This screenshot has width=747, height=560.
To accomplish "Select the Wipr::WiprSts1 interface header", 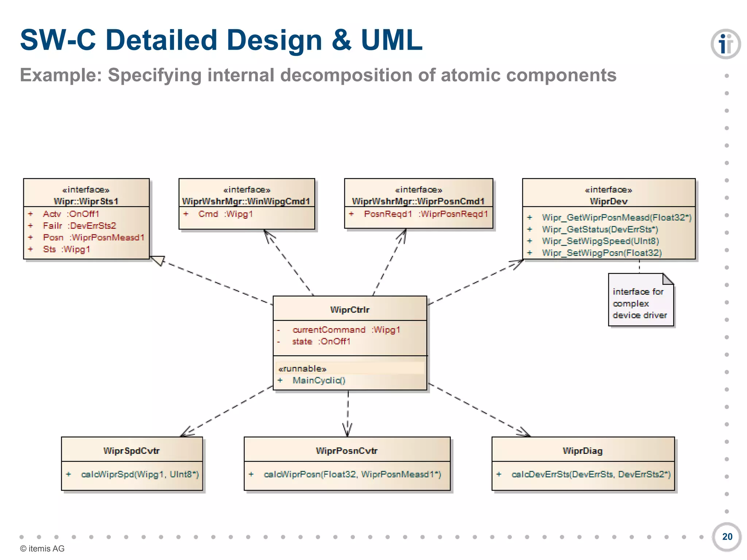I will (x=86, y=201).
